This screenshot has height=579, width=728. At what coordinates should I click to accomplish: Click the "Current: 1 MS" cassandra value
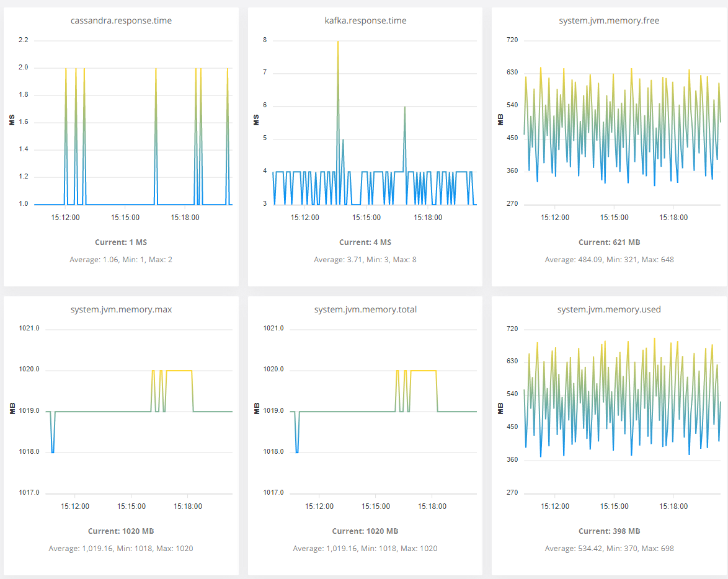121,242
